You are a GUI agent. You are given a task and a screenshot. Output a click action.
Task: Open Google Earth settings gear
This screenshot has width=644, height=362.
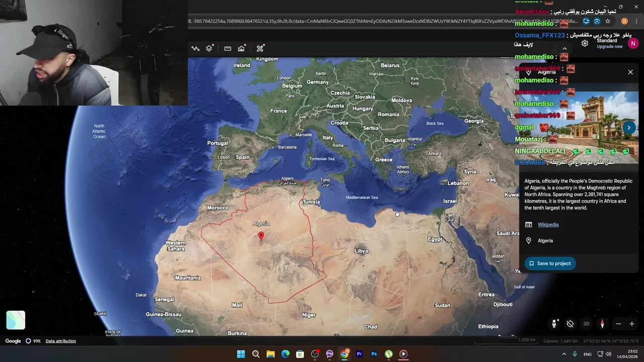tap(585, 43)
